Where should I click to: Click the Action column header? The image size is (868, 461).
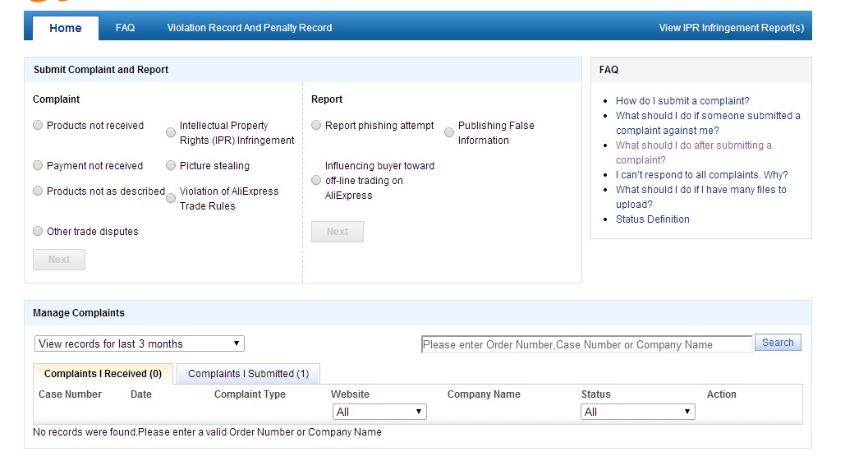pos(721,394)
